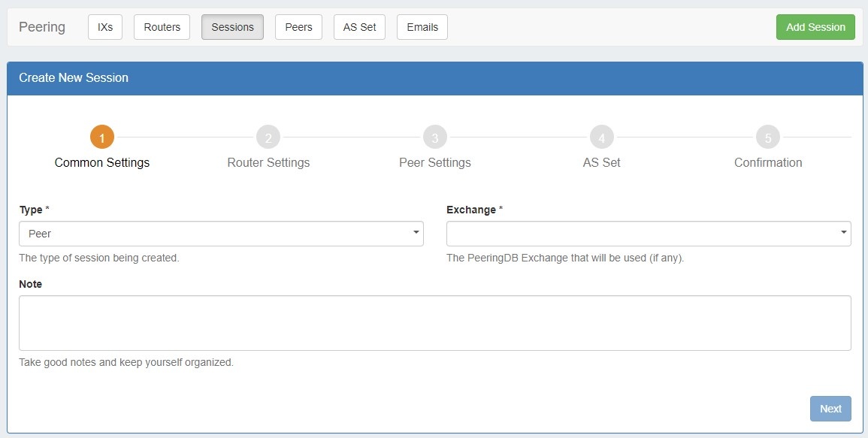Screen dimensions: 868x438
Task: Click the Peering brand title
Action: coord(42,27)
